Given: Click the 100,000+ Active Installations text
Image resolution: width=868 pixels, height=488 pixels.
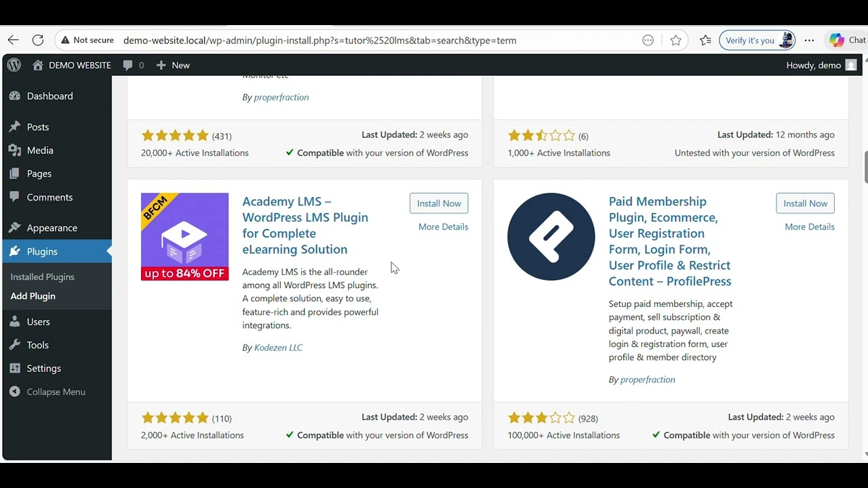Looking at the screenshot, I should [564, 435].
